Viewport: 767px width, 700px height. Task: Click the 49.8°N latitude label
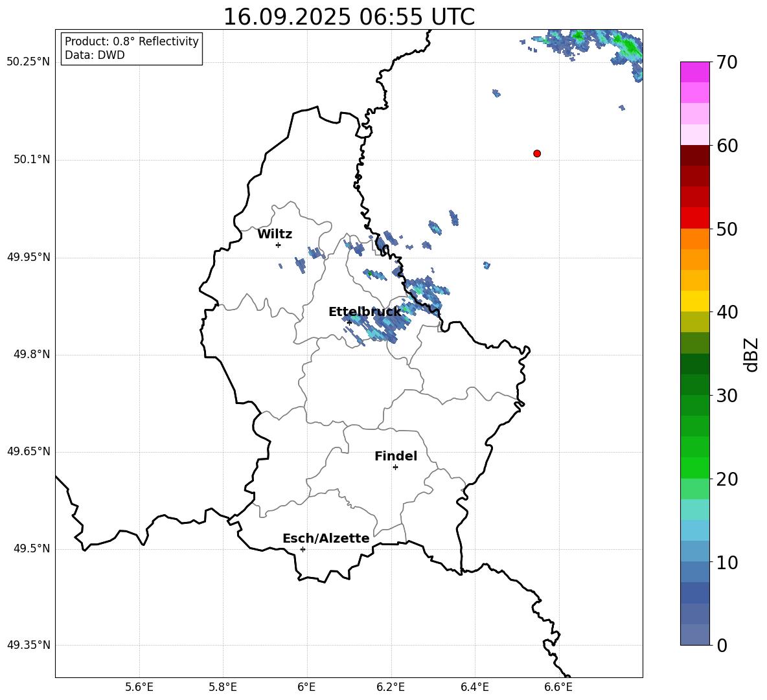(32, 354)
